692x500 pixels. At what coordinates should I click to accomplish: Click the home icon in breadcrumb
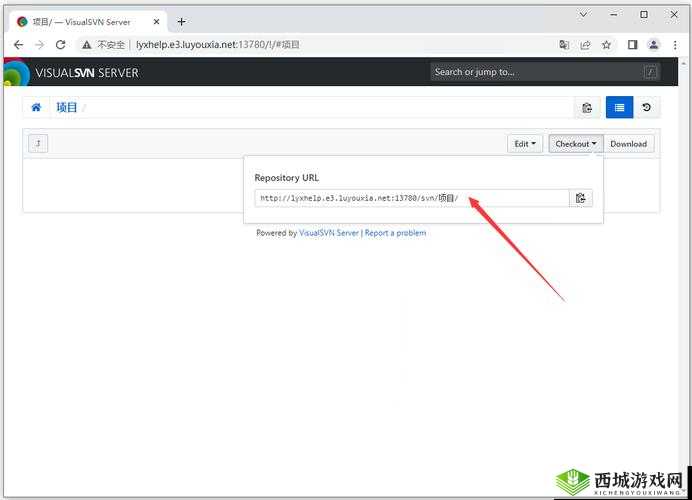coord(37,108)
